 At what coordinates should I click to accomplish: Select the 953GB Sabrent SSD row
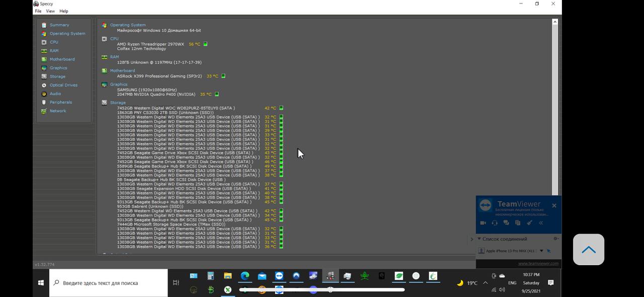tap(150, 206)
